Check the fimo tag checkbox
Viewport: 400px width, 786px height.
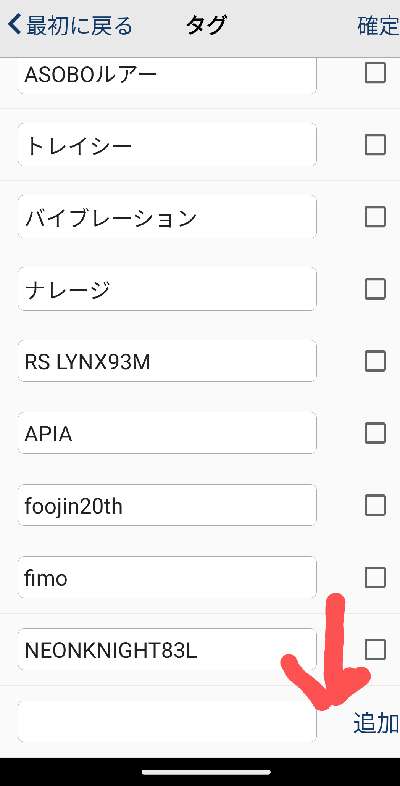tap(375, 577)
